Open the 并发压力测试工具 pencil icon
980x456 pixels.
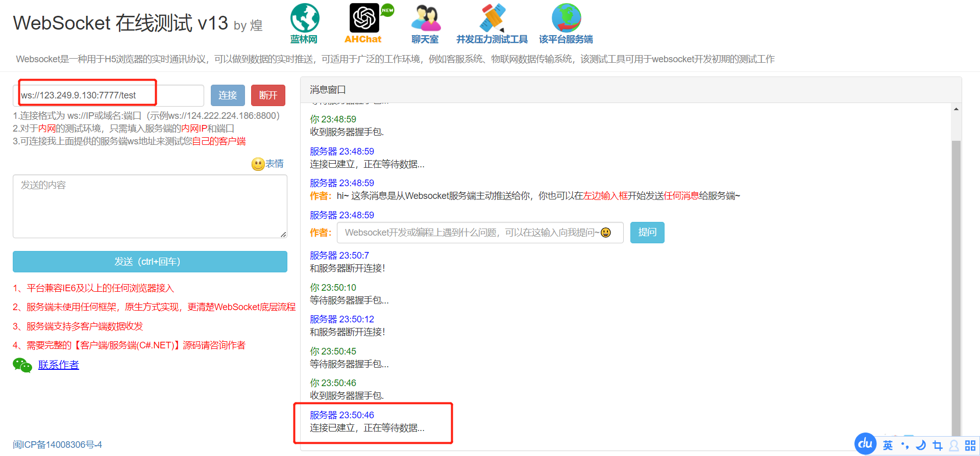(x=493, y=18)
